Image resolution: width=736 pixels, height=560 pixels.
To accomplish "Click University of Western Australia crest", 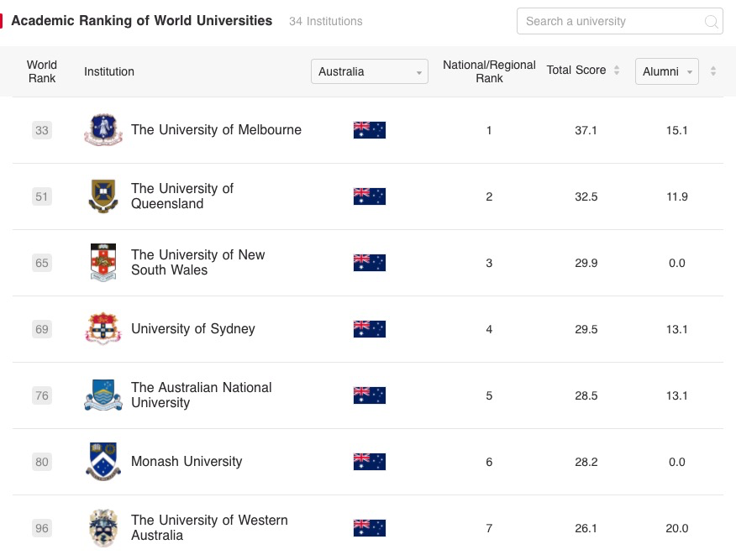I will [x=103, y=527].
